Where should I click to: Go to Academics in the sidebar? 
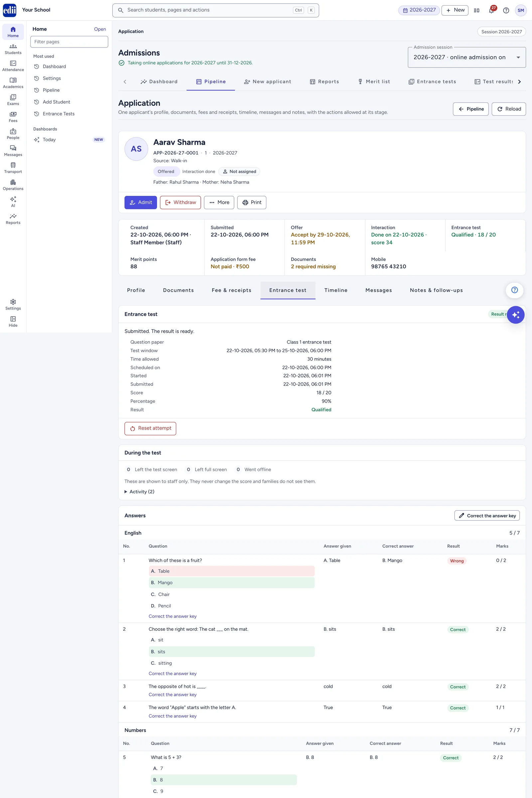pyautogui.click(x=13, y=83)
